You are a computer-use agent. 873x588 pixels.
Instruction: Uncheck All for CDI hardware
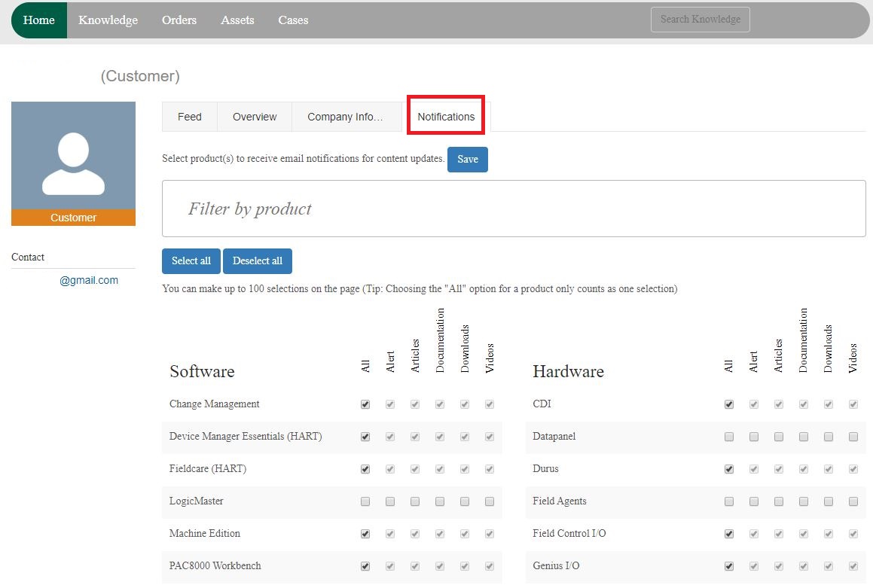point(729,404)
